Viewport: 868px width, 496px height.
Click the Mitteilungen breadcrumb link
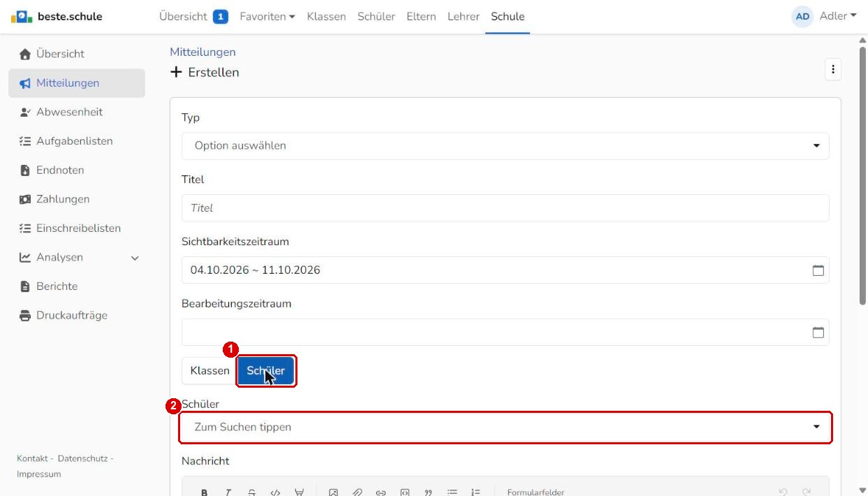tap(203, 52)
